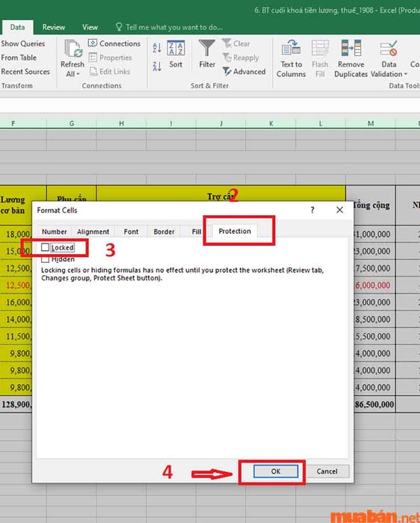Select the cell showing 5,500,000
The image size is (420, 523).
tap(374, 336)
